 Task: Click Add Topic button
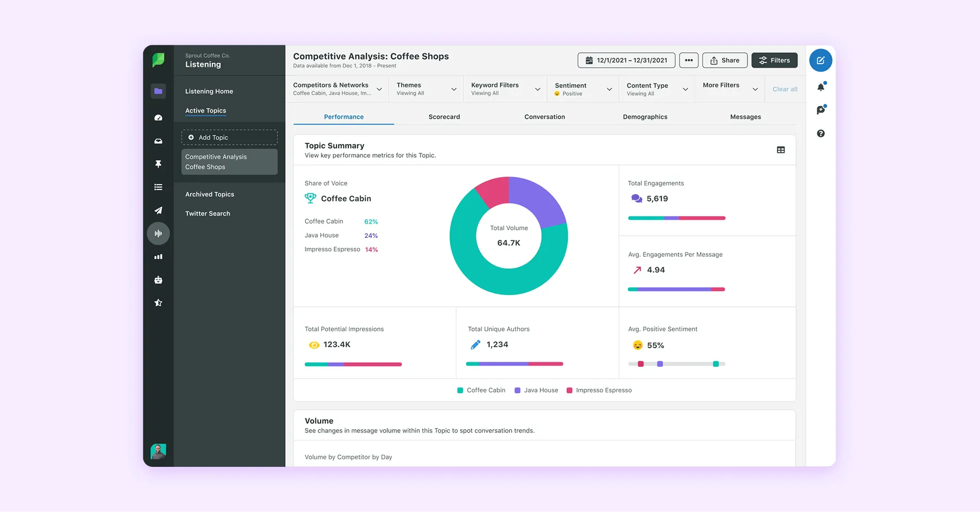click(229, 137)
